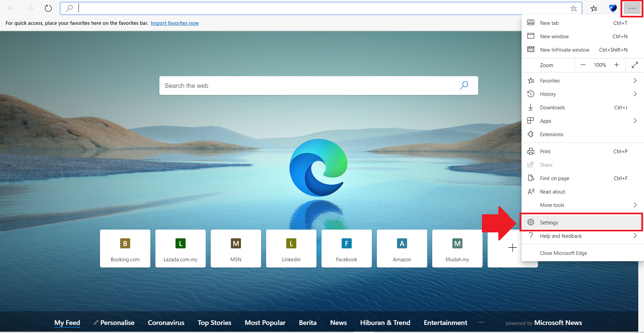Increase zoom with the plus button
The width and height of the screenshot is (644, 333).
click(x=616, y=65)
